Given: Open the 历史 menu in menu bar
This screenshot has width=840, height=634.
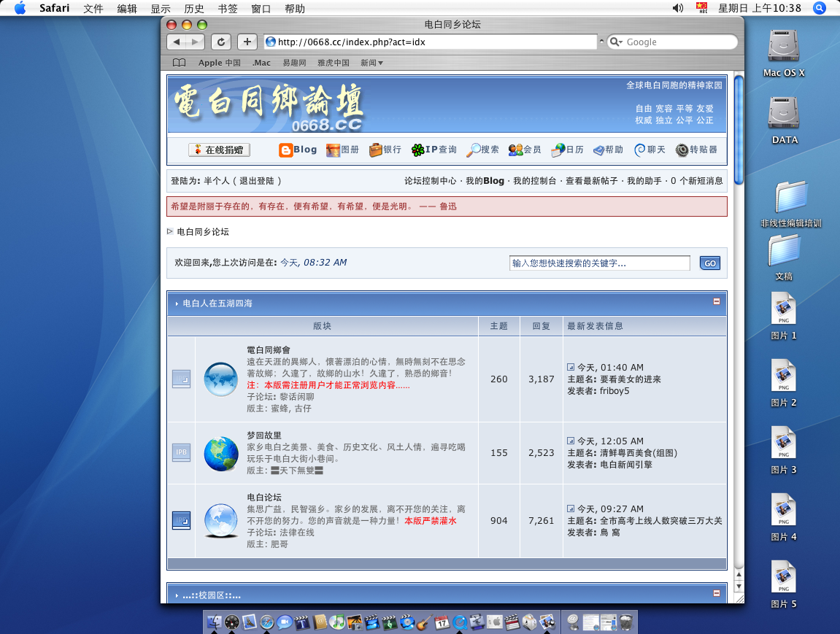Looking at the screenshot, I should click(x=194, y=9).
